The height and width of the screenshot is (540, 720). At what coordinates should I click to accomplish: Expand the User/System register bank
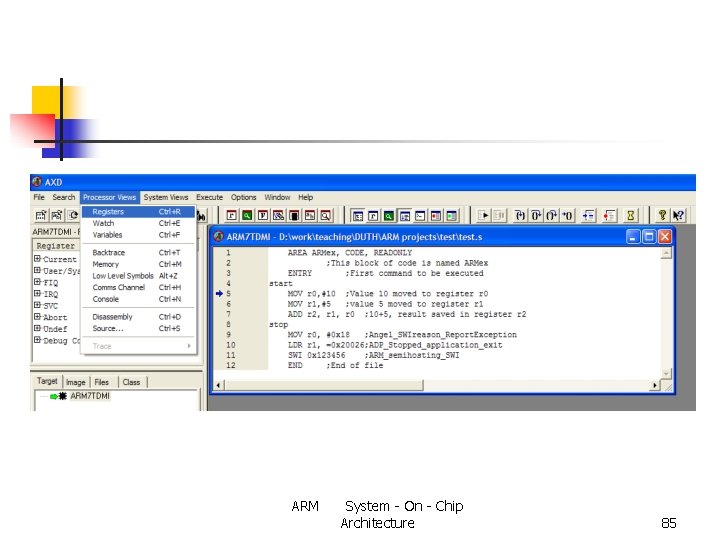[x=38, y=270]
